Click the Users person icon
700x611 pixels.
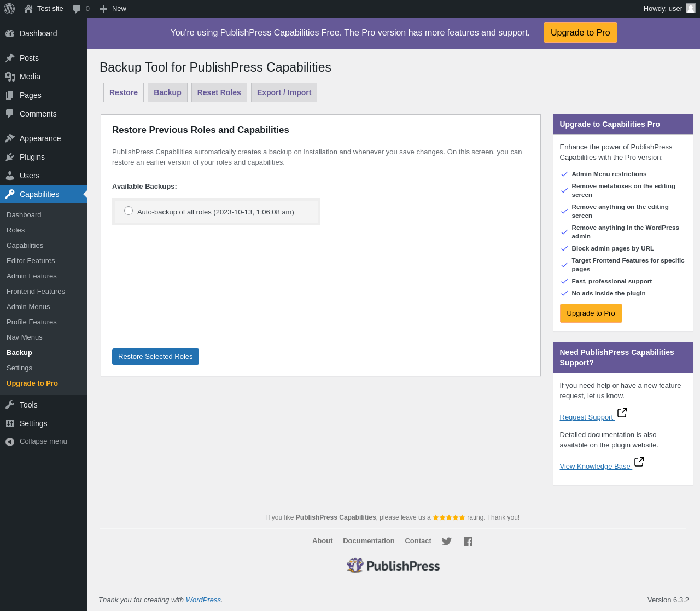[x=10, y=176]
